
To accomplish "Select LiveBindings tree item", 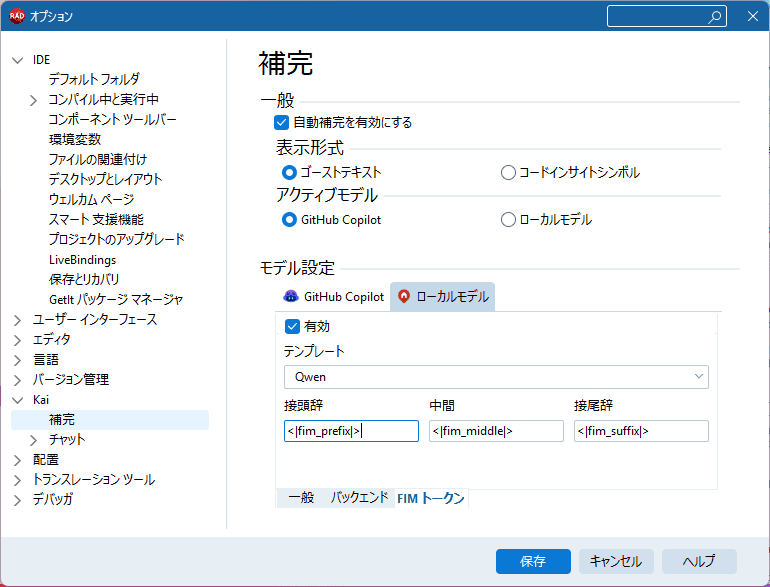I will pos(82,259).
